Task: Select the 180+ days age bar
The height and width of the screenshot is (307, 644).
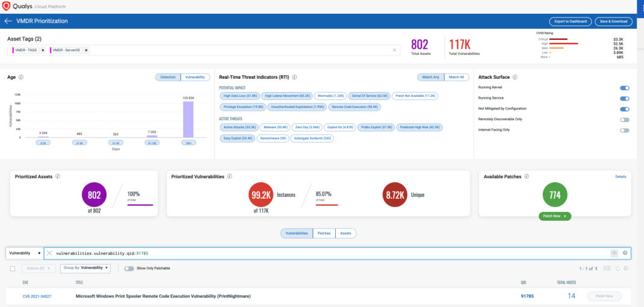Action: point(188,119)
